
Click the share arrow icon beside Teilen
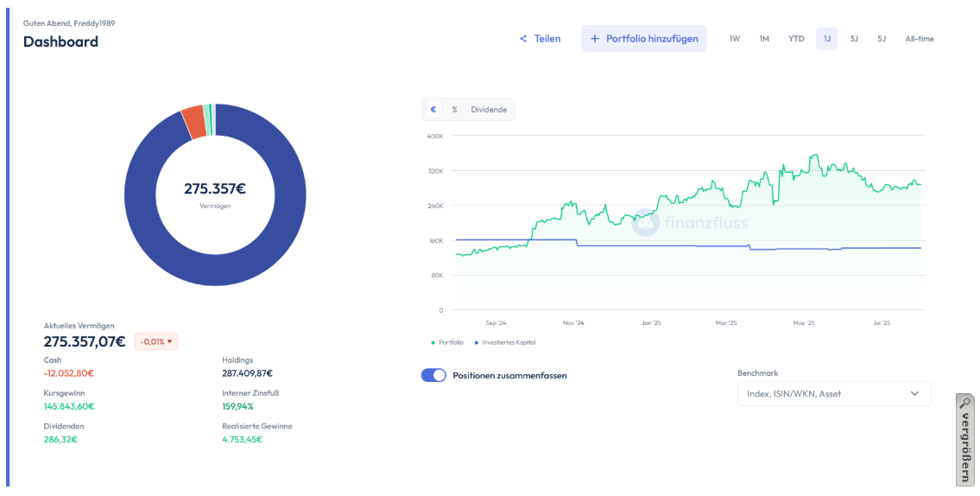[x=523, y=39]
